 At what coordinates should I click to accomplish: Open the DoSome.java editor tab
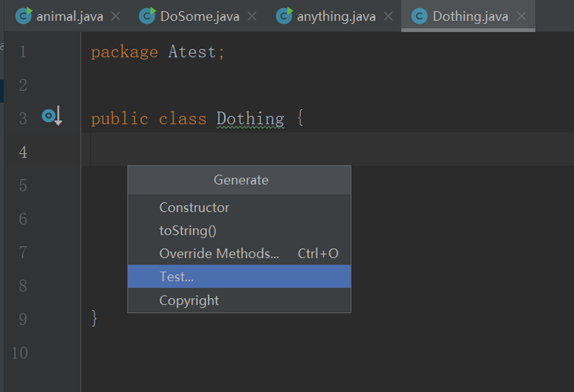tap(198, 16)
